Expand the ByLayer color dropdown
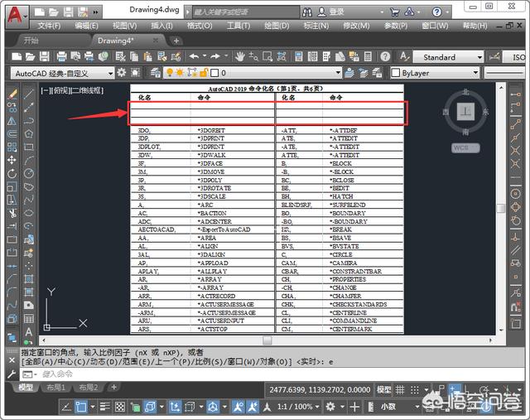This screenshot has width=530, height=420. [x=475, y=72]
